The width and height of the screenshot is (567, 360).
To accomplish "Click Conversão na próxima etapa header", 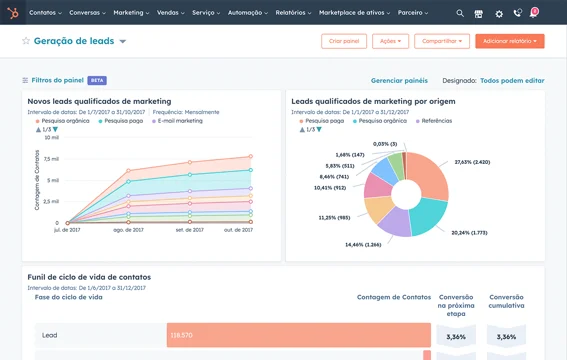I will [456, 305].
